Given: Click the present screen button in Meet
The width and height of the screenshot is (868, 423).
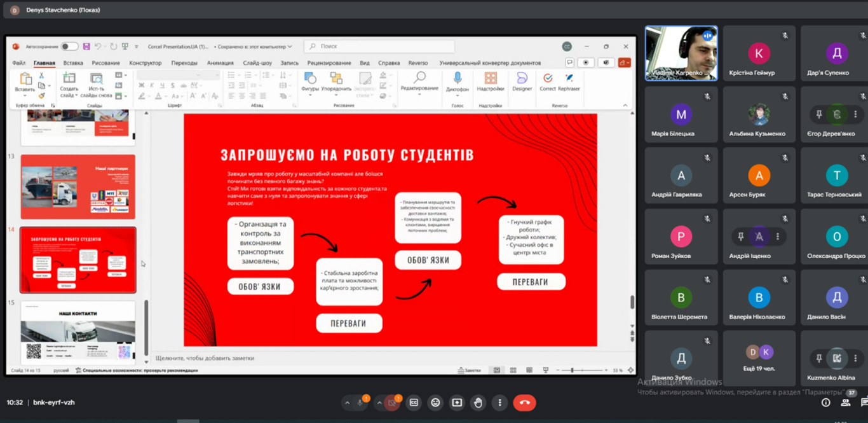Looking at the screenshot, I should 457,403.
